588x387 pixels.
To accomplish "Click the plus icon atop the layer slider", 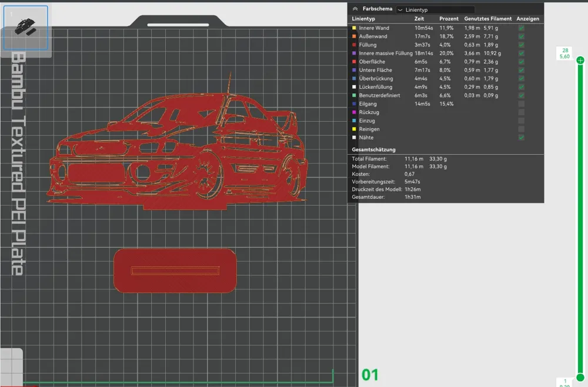I will [x=580, y=59].
